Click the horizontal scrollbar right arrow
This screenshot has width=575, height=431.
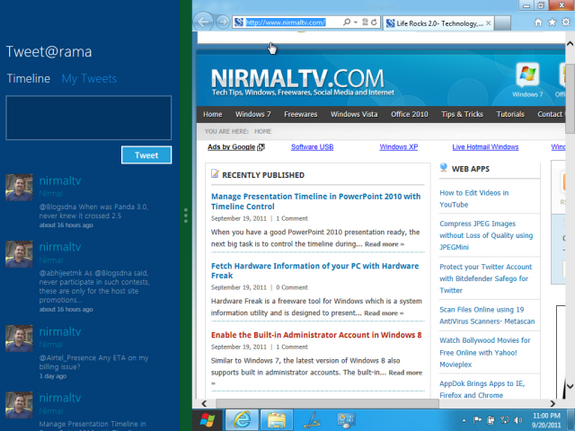[x=553, y=404]
